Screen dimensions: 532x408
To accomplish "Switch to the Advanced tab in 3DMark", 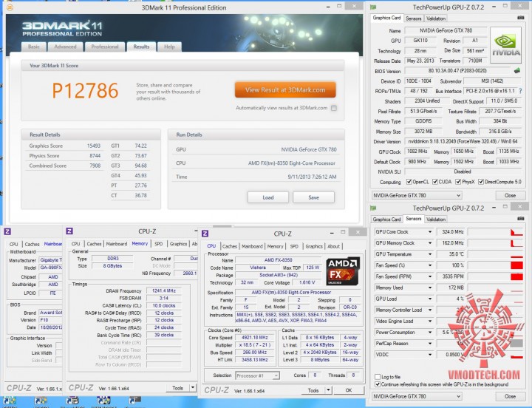I will point(65,47).
